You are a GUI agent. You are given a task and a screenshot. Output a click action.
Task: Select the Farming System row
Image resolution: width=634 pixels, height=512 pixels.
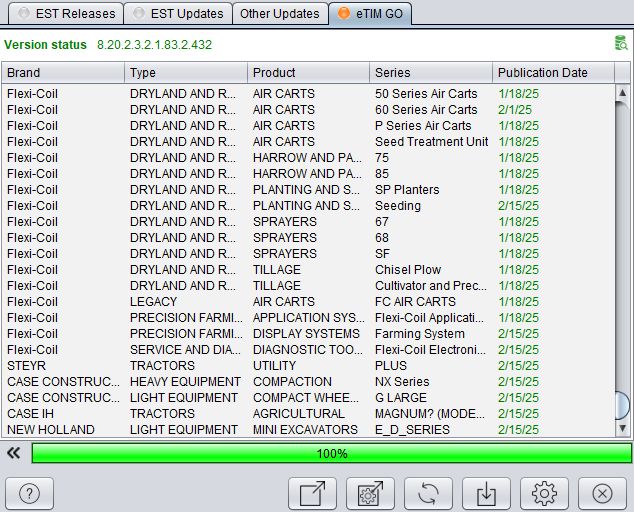click(308, 334)
